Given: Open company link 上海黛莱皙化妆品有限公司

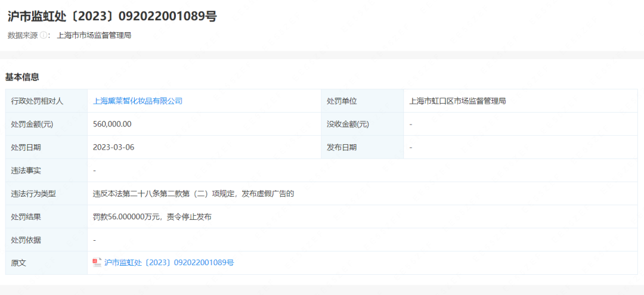Looking at the screenshot, I should 138,101.
